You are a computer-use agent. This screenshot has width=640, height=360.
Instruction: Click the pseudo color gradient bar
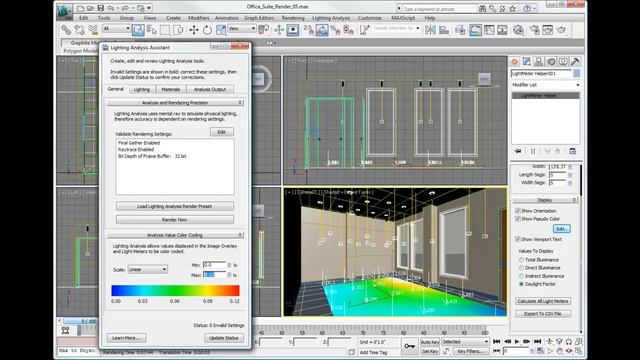175,290
